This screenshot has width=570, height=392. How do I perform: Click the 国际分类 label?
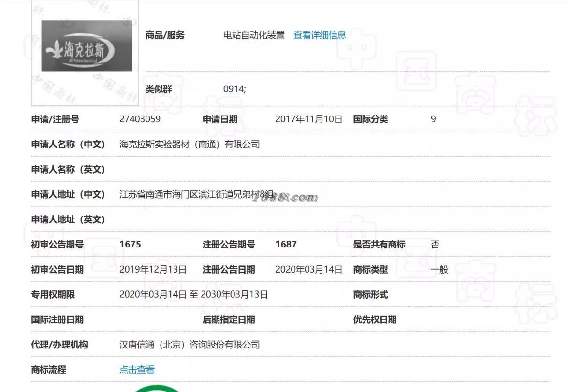point(370,119)
